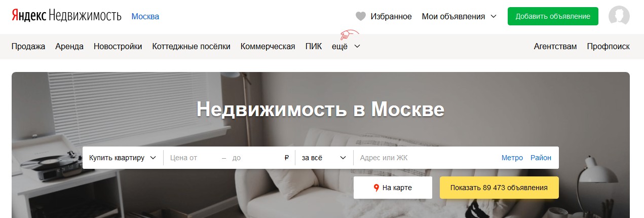Open the user profile avatar

click(x=619, y=16)
